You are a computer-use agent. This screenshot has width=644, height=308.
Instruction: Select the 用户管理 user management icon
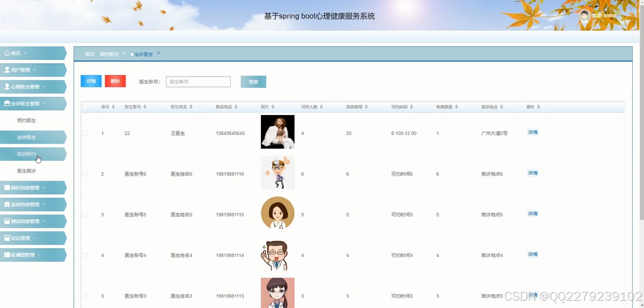click(x=6, y=69)
